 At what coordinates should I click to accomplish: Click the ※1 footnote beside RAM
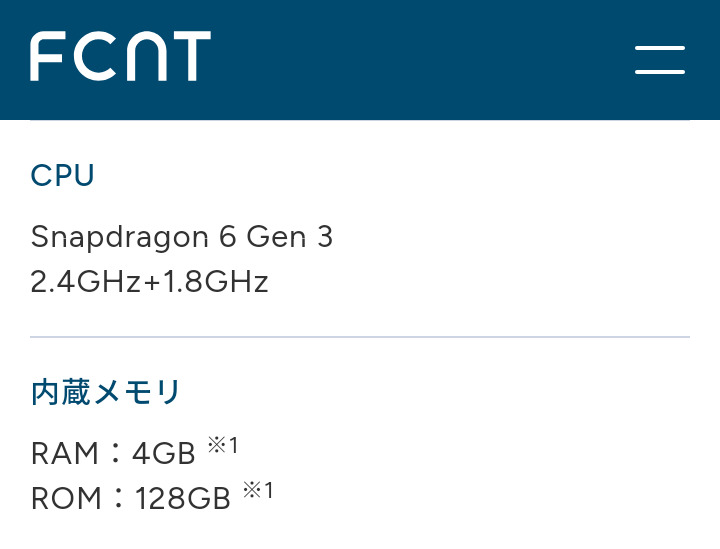click(223, 446)
